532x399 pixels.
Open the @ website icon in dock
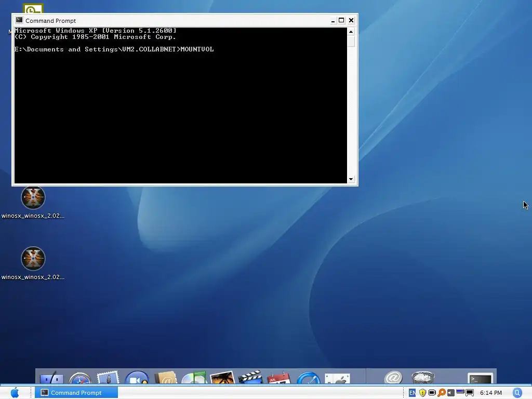[x=393, y=377]
